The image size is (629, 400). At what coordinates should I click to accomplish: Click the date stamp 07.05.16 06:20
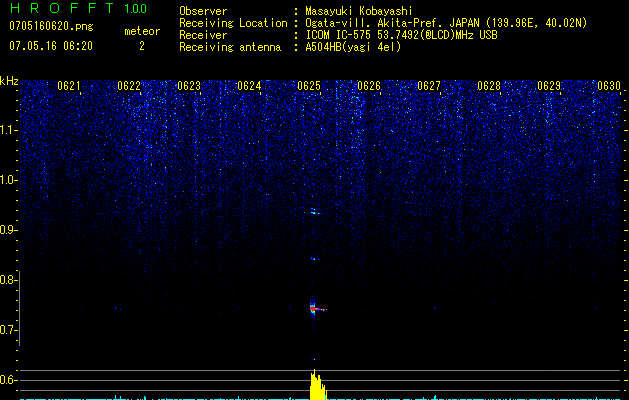pos(51,46)
